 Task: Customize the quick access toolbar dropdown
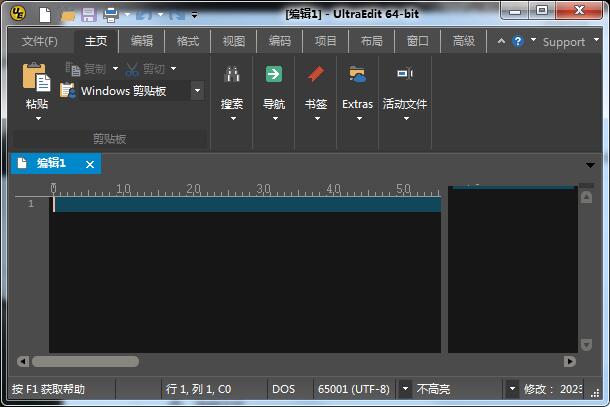(194, 15)
